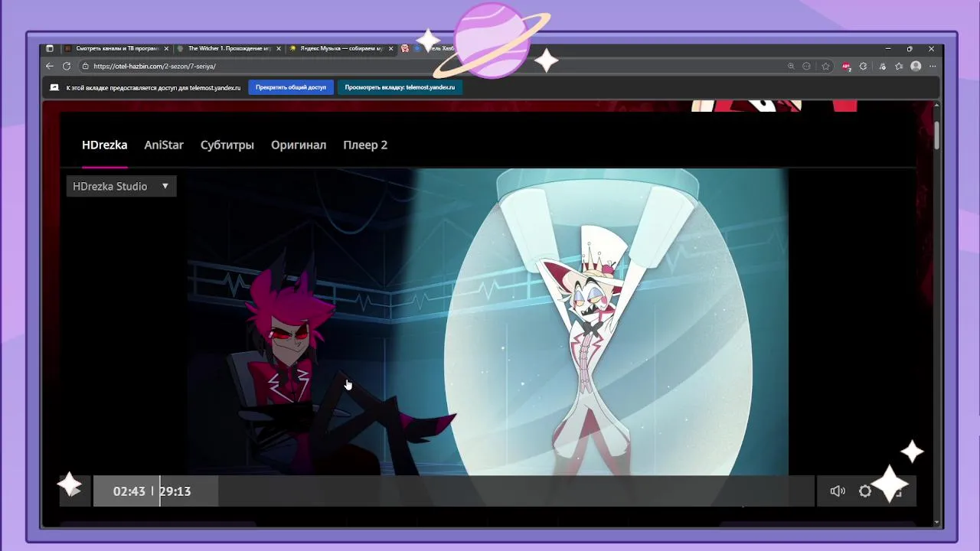The height and width of the screenshot is (551, 980).
Task: Click the screen sharing icon in the info bar
Action: 54,87
